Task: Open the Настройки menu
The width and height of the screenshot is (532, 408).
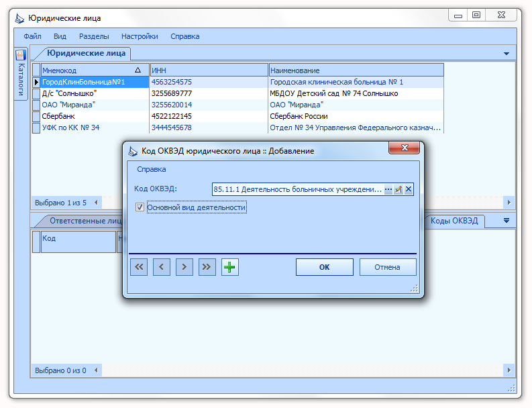Action: tap(140, 36)
